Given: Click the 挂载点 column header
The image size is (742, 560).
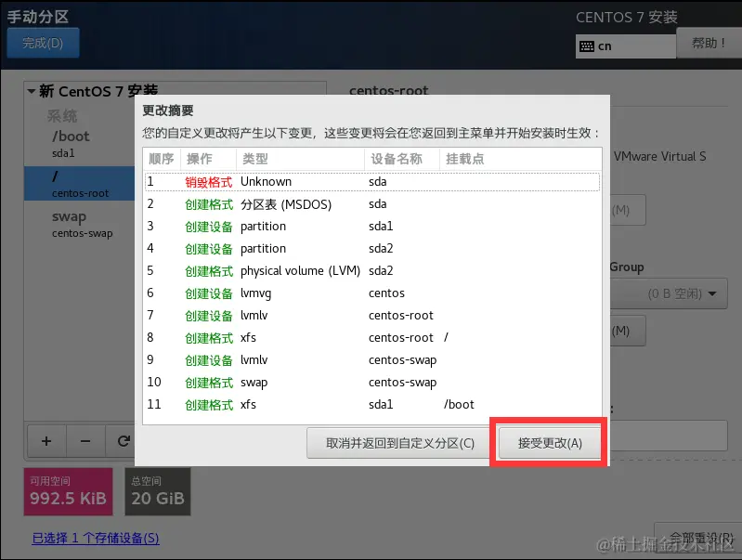Looking at the screenshot, I should coord(521,159).
